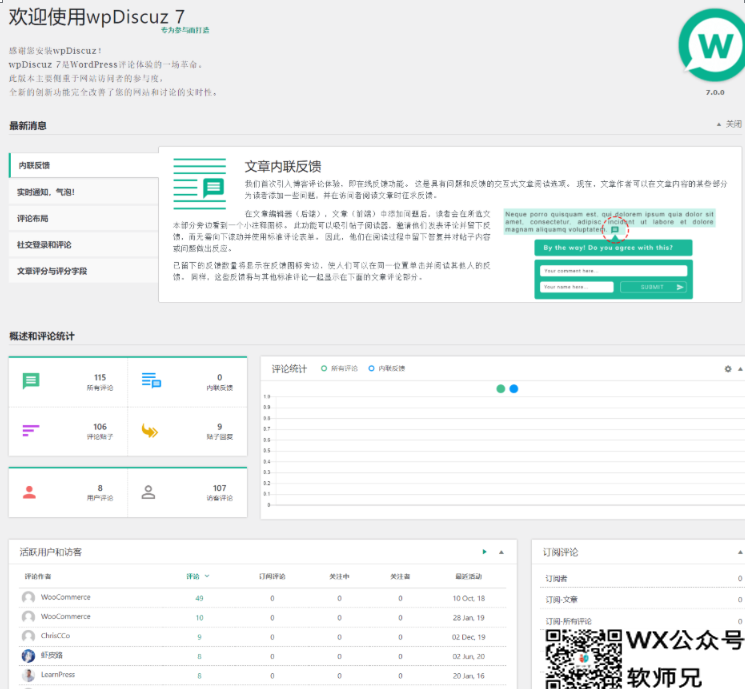This screenshot has height=689, width=745.
Task: Open the 社交登录和评论 tab
Action: point(84,245)
